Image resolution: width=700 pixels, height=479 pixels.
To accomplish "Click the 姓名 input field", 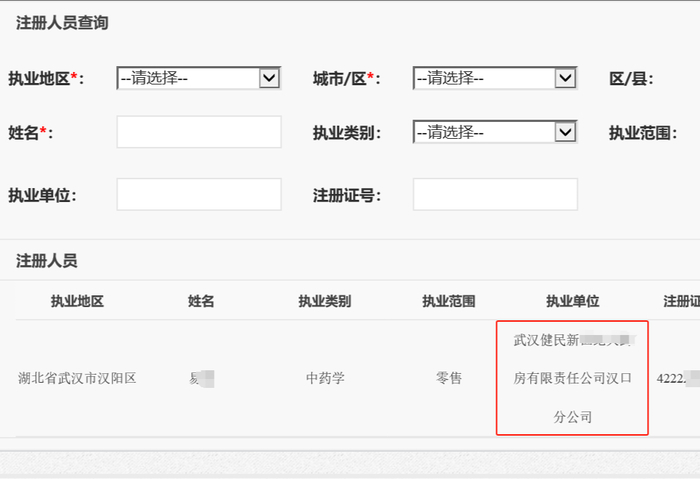I will pos(199,132).
